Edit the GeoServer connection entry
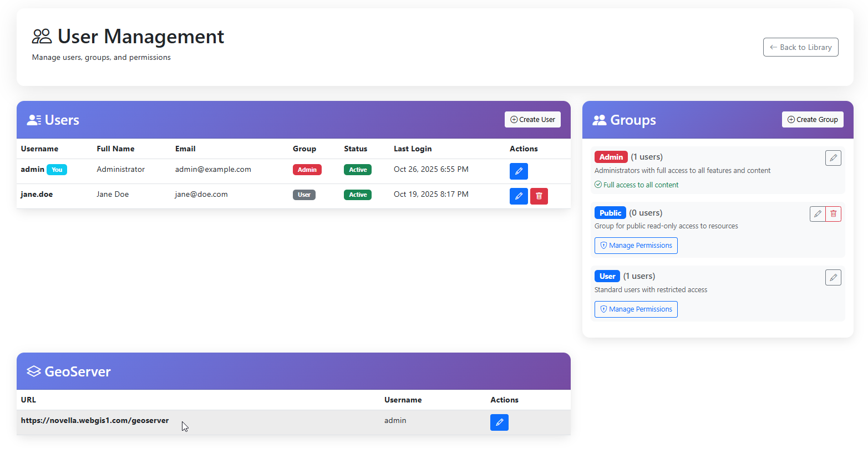 coord(499,422)
